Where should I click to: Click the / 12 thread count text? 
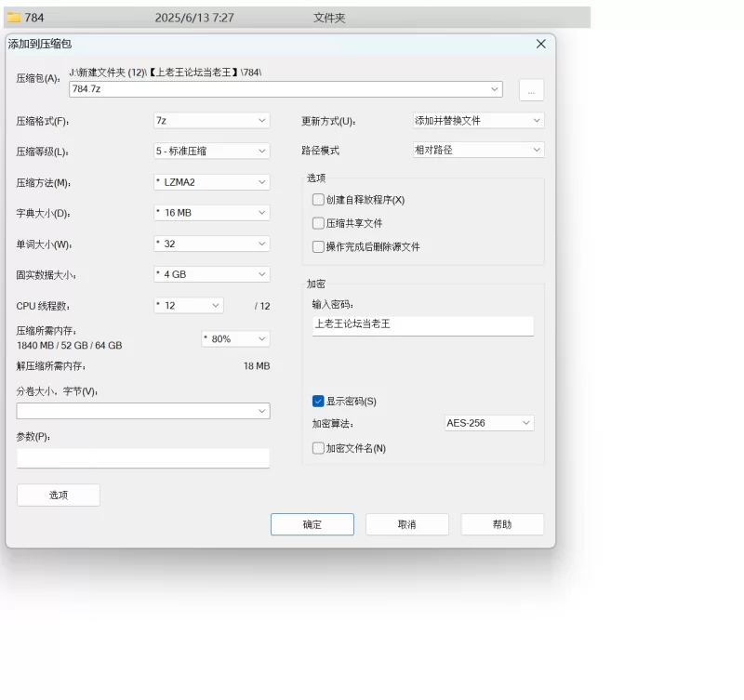click(x=262, y=307)
